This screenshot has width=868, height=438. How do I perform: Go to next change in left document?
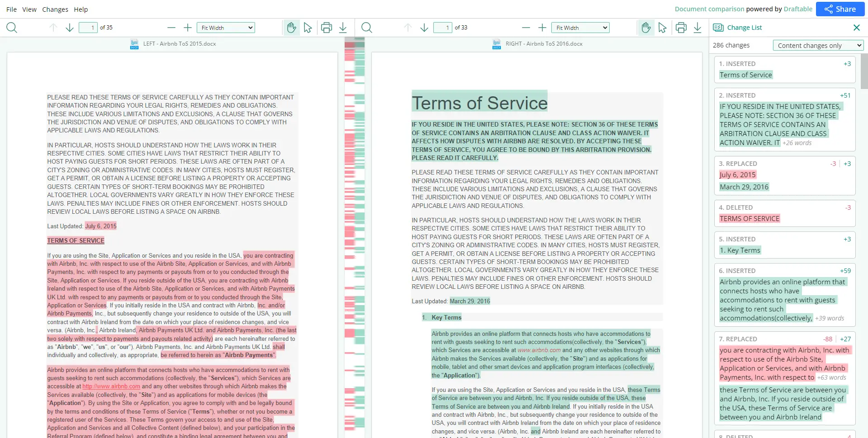(x=70, y=28)
